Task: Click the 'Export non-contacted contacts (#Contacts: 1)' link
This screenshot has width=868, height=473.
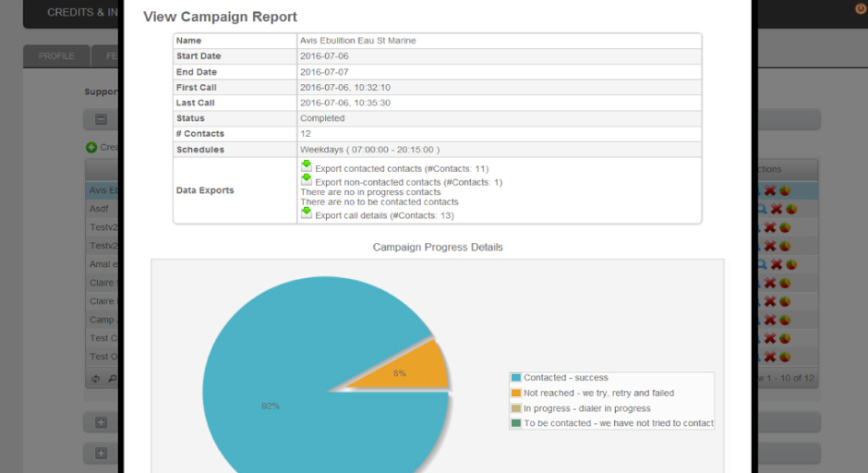Action: 408,182
